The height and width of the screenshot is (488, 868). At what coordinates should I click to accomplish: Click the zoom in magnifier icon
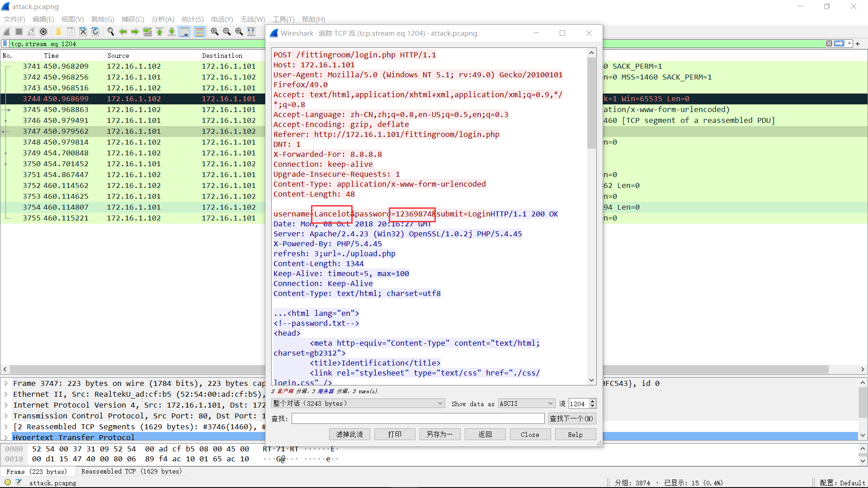pyautogui.click(x=215, y=32)
